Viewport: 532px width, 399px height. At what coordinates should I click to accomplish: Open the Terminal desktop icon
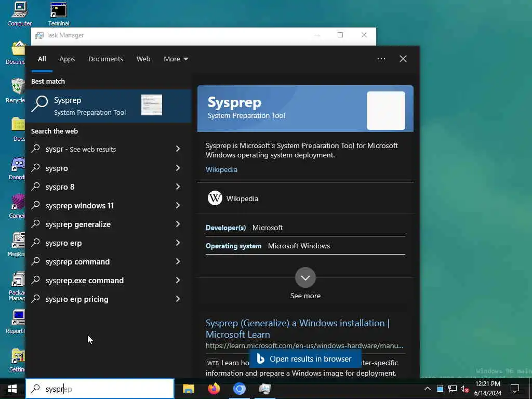point(58,14)
